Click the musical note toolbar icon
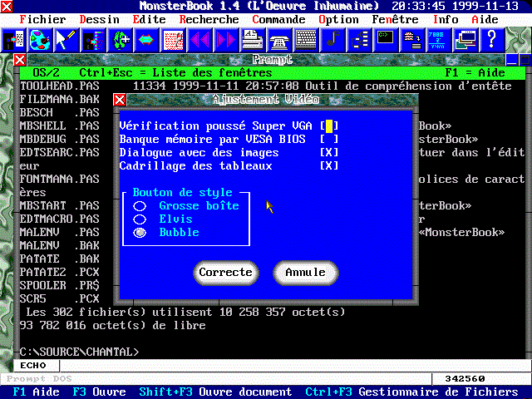Image resolution: width=532 pixels, height=399 pixels. [x=332, y=40]
